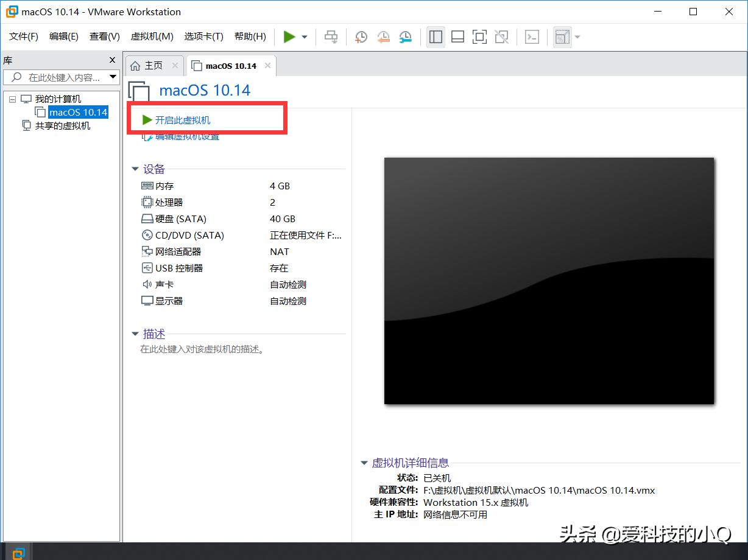Revert the VM to its snapshot
The image size is (748, 560).
coord(383,37)
